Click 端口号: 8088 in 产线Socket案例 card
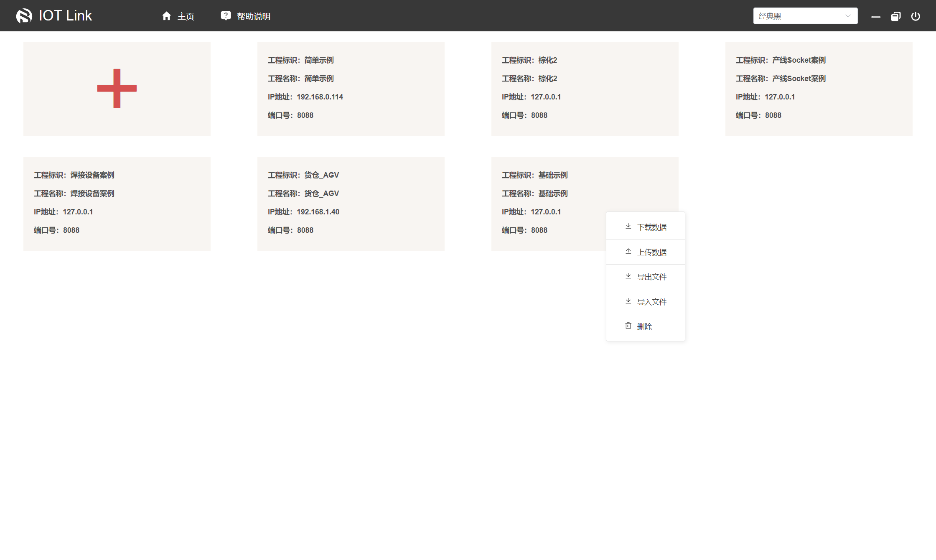Viewport: 936px width, 560px height. 758,115
